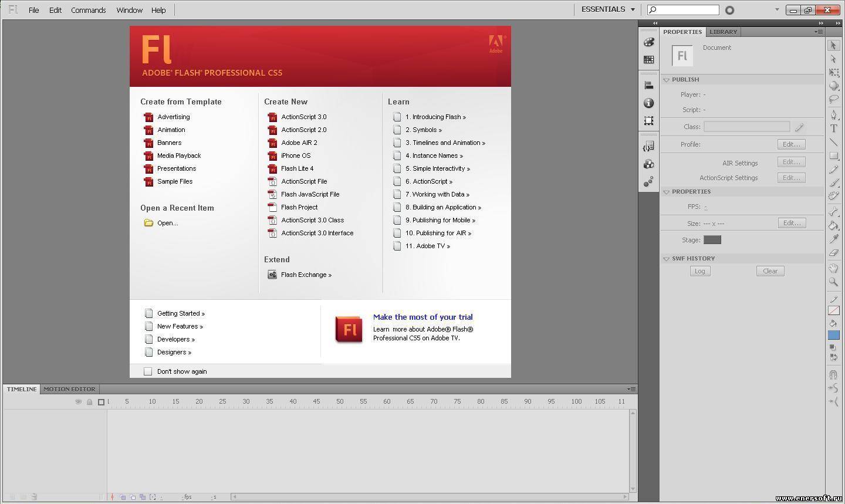Select the Pencil tool
Image resolution: width=845 pixels, height=504 pixels.
point(833,169)
